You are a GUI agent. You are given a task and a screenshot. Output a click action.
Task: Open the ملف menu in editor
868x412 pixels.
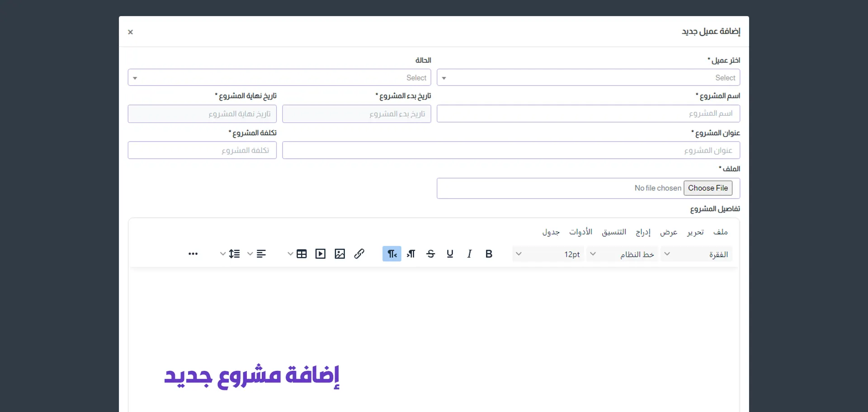point(720,232)
